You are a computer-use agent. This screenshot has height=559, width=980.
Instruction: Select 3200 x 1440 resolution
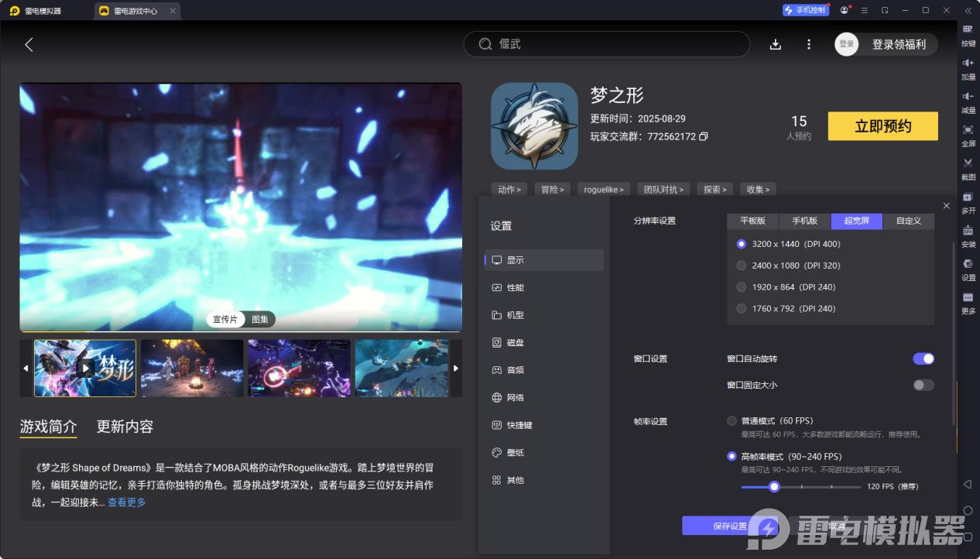[742, 244]
